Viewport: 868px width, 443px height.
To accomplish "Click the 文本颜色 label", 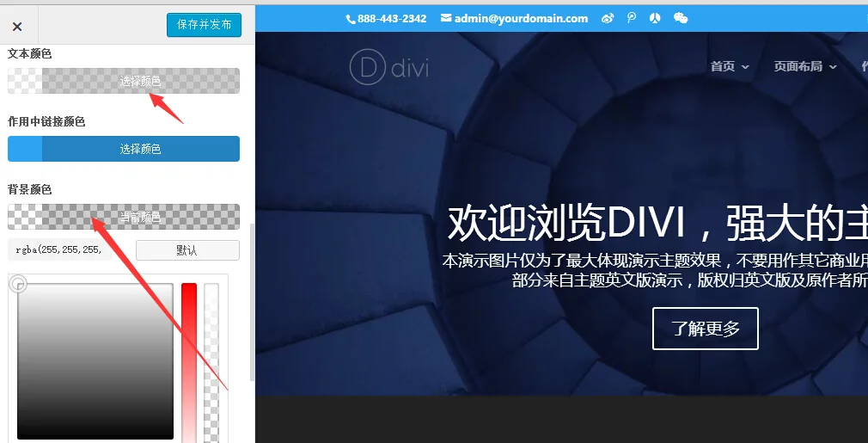I will pos(30,53).
